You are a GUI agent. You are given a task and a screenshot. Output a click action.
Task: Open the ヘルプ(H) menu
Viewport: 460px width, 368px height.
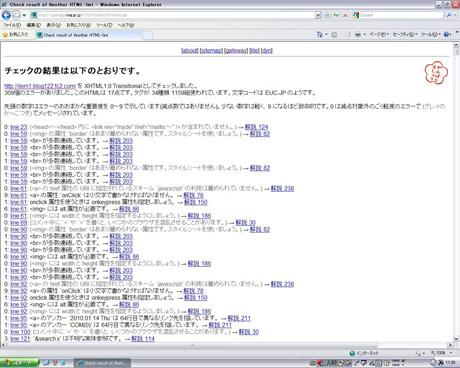(126, 25)
